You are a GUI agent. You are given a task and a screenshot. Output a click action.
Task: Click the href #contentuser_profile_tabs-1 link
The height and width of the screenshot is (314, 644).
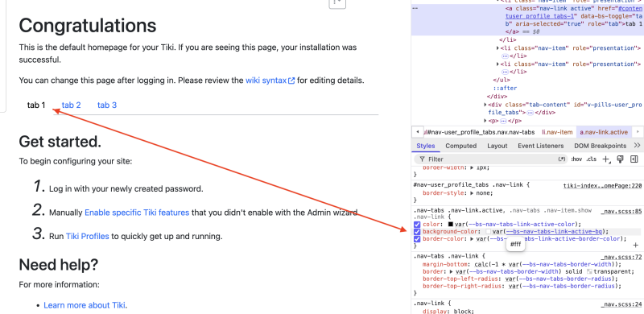click(573, 12)
